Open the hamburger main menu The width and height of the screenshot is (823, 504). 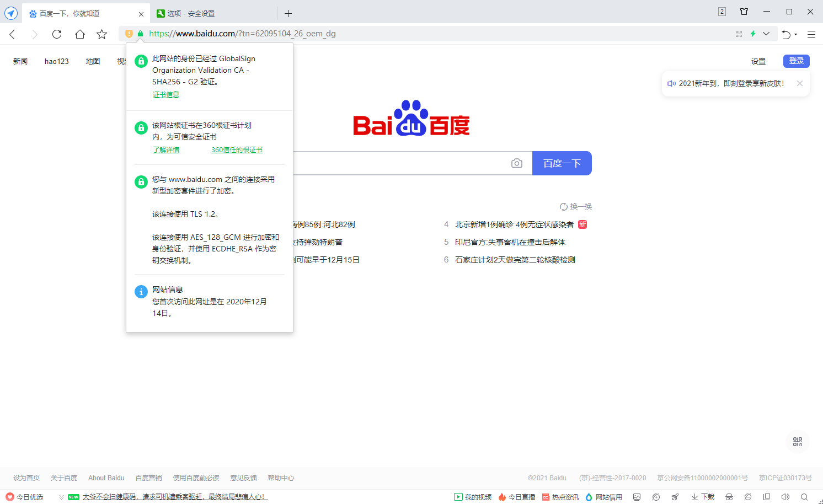(811, 34)
